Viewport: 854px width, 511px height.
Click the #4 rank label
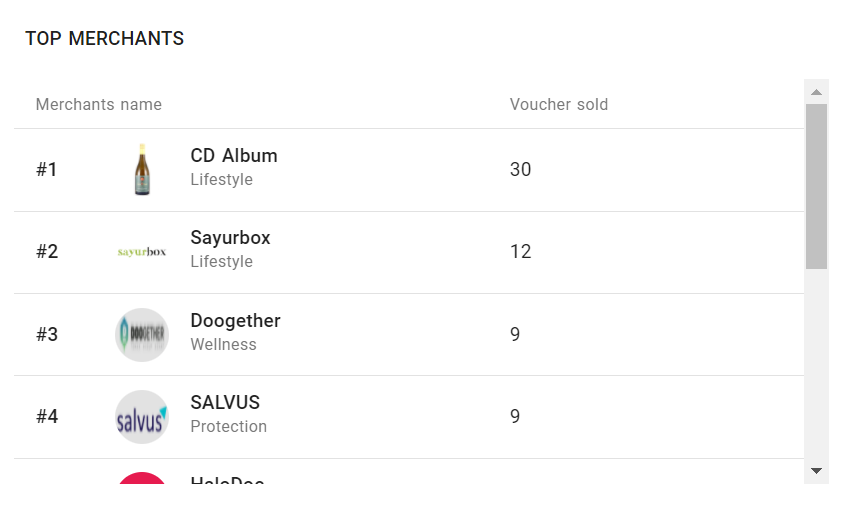[x=47, y=417]
